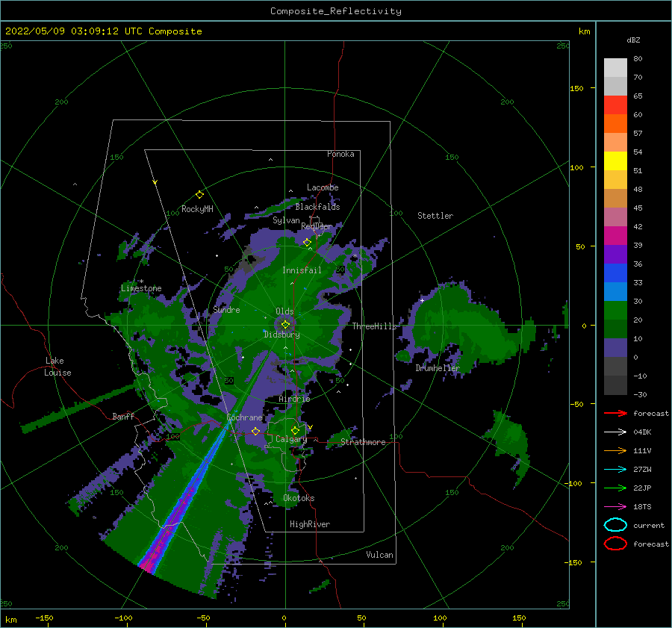Click the Composite_Reflectivity title text
This screenshot has height=628, width=672.
tap(336, 11)
